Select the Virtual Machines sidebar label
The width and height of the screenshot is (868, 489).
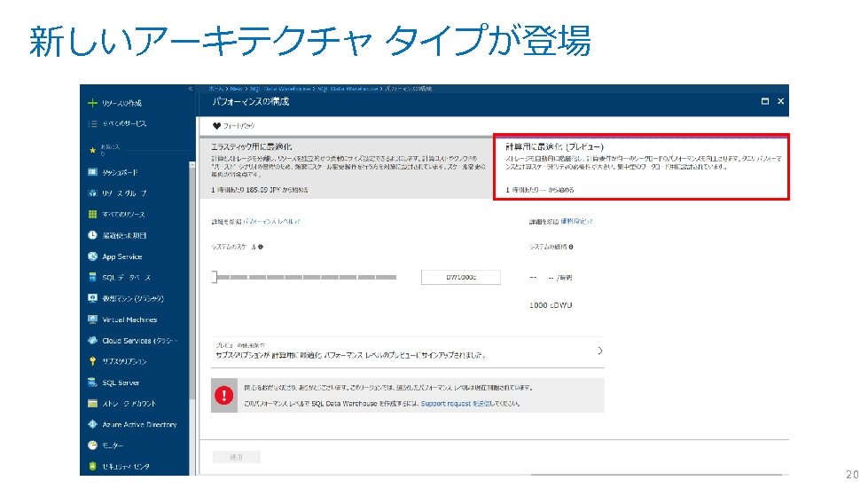click(129, 319)
